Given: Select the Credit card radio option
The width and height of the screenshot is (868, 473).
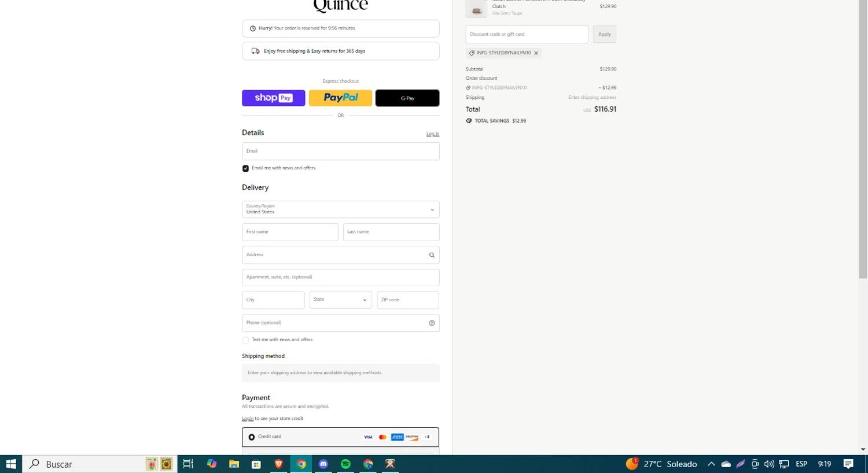Looking at the screenshot, I should pyautogui.click(x=252, y=437).
